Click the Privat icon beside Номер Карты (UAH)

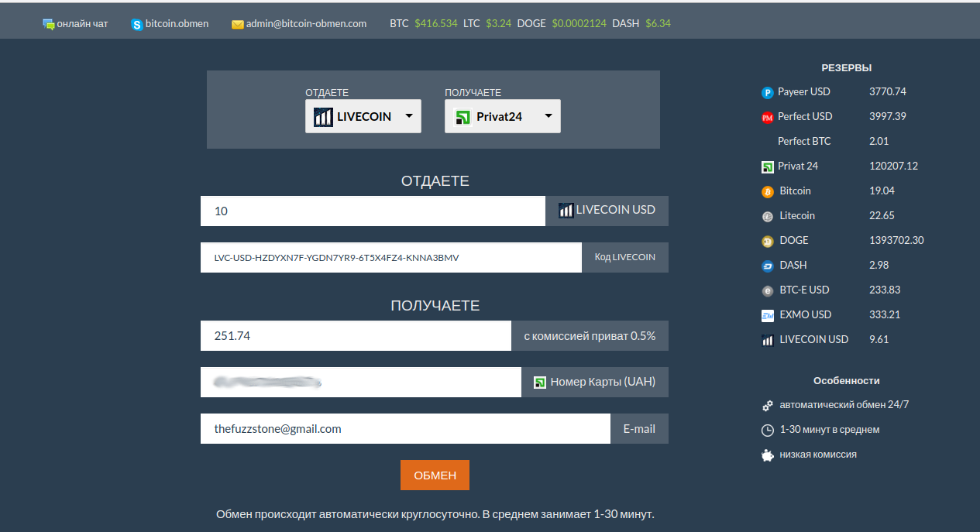pos(540,382)
